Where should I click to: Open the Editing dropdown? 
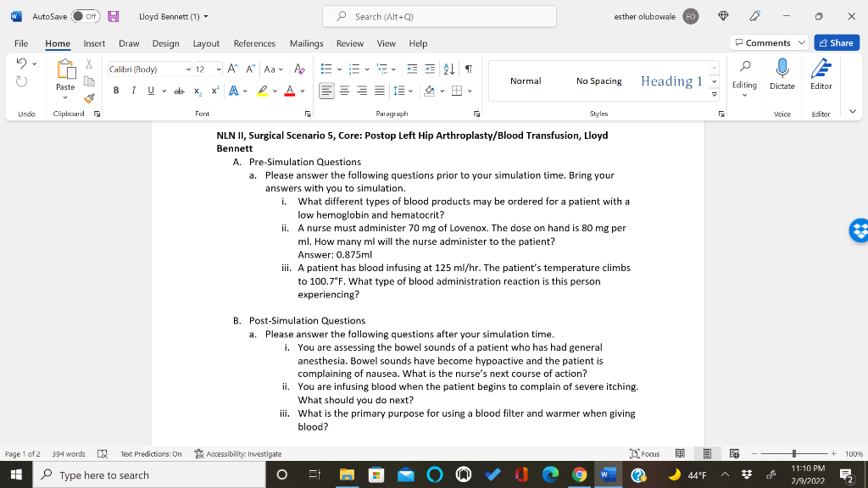[x=744, y=78]
